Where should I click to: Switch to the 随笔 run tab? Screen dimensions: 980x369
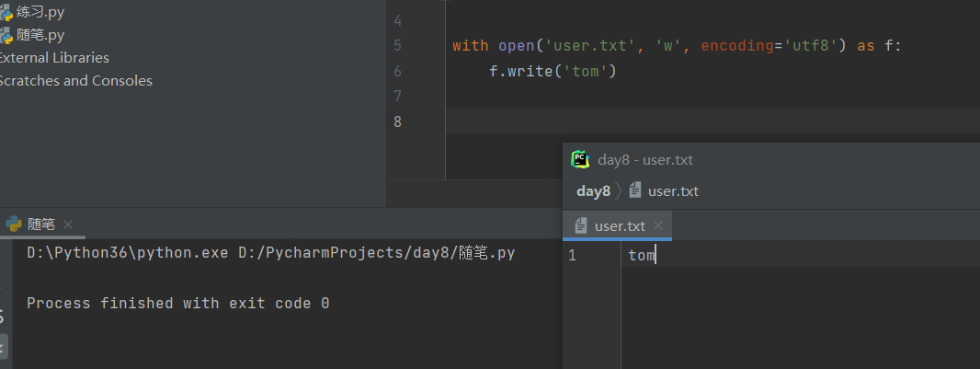[41, 225]
